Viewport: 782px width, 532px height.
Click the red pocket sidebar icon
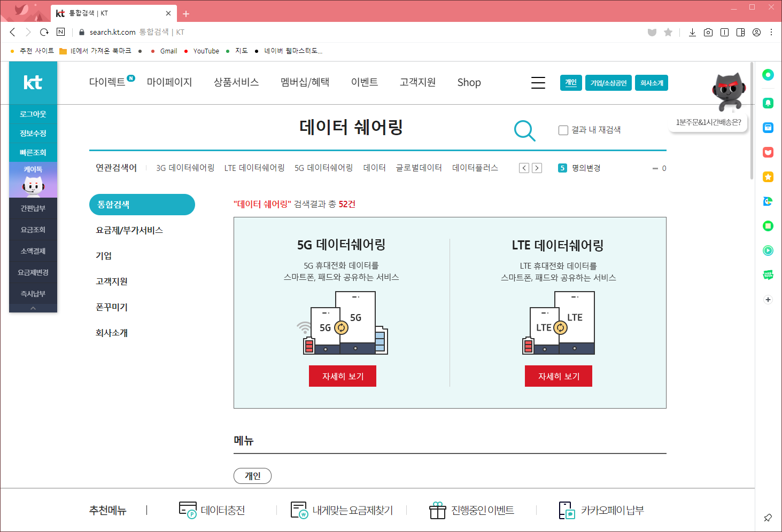(768, 152)
